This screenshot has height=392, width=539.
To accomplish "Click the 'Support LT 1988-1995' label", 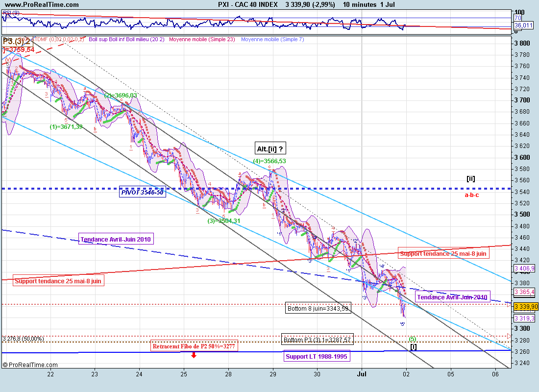I will pos(317,357).
